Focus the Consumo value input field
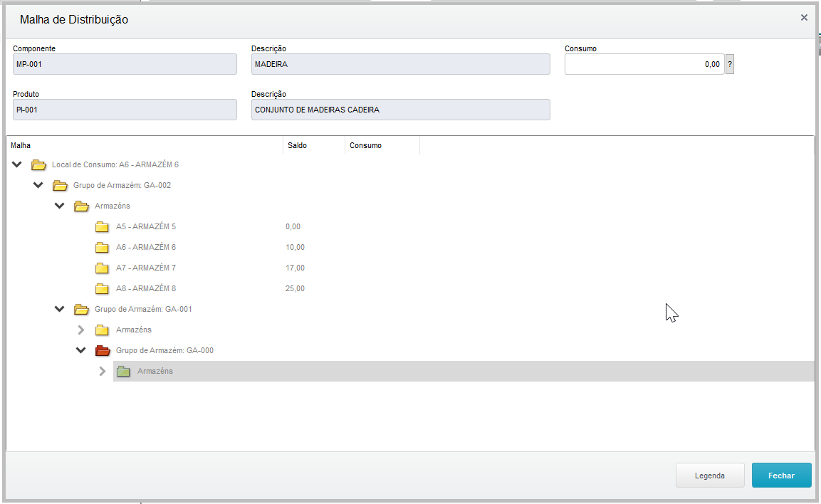Screen dimensions: 821x504 [x=644, y=64]
